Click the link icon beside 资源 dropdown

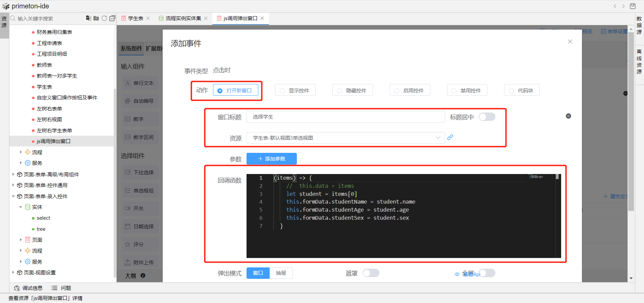click(450, 137)
